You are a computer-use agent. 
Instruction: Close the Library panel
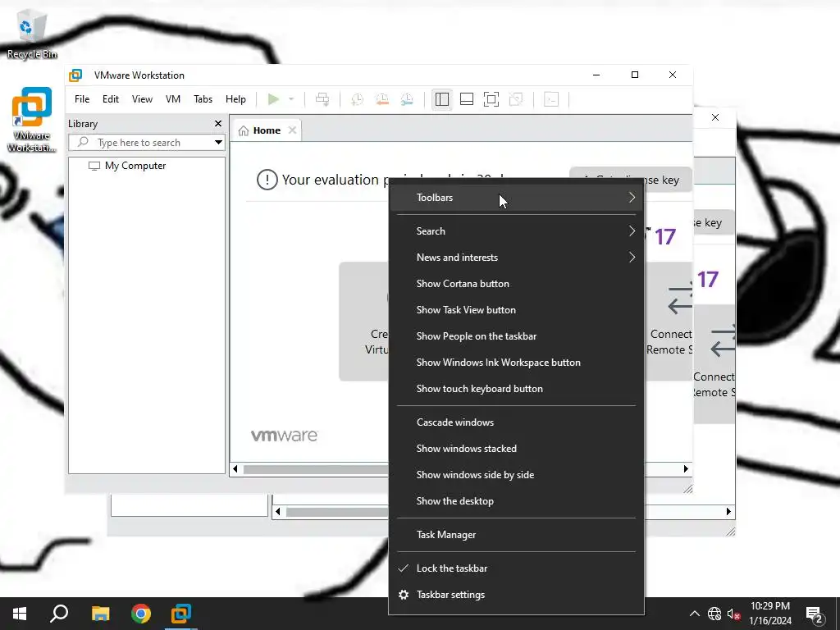(x=218, y=124)
